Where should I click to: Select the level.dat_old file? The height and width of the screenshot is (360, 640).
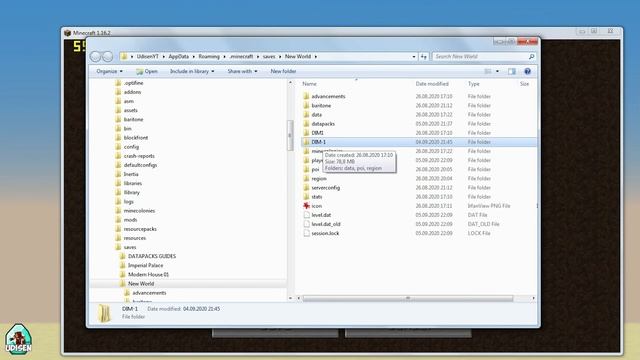[x=326, y=224]
